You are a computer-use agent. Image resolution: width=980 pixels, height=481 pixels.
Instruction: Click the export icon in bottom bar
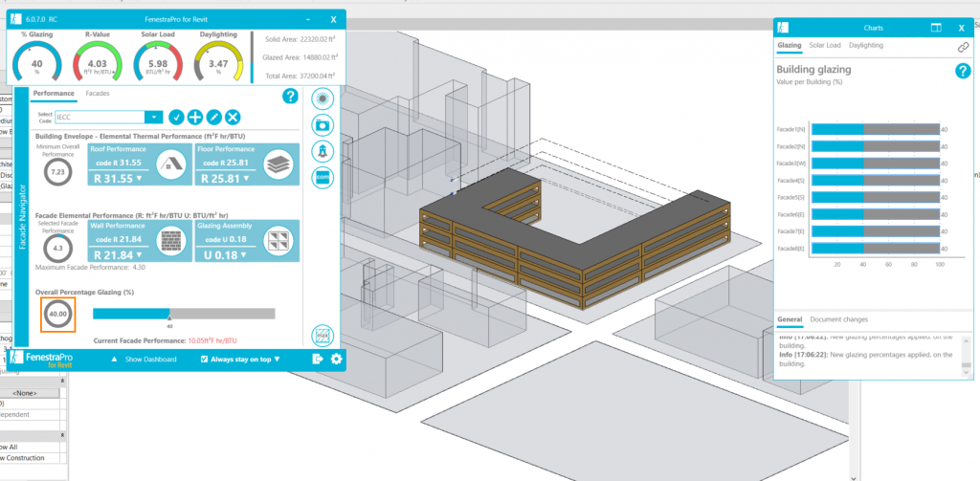click(x=318, y=359)
